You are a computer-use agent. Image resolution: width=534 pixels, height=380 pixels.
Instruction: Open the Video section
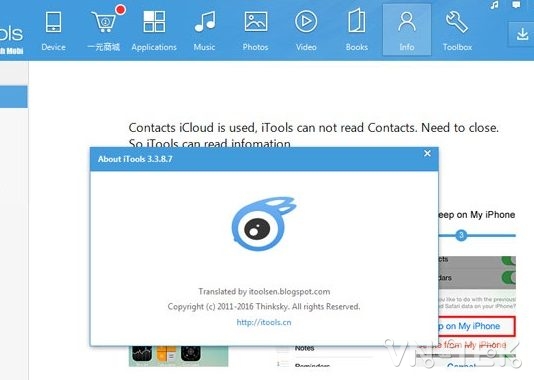coord(306,31)
